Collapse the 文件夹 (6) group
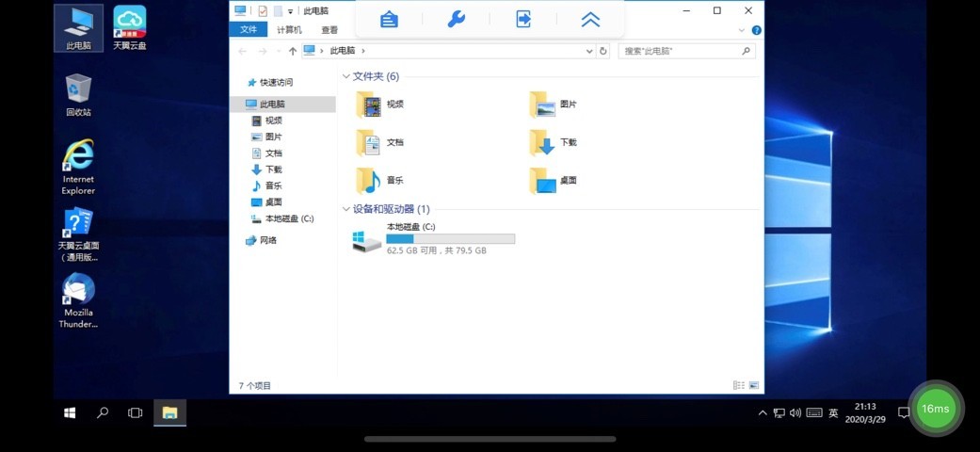 coord(345,76)
